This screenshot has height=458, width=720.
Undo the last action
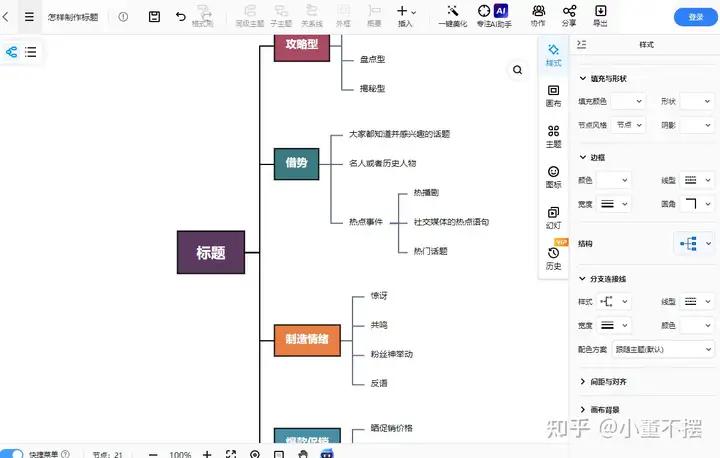tap(180, 17)
